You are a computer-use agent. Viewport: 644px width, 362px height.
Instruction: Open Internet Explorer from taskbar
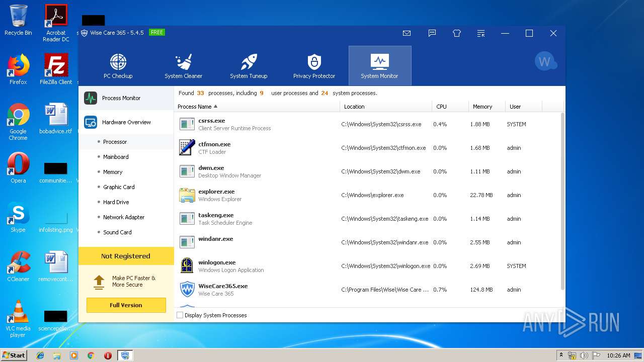coord(40,355)
